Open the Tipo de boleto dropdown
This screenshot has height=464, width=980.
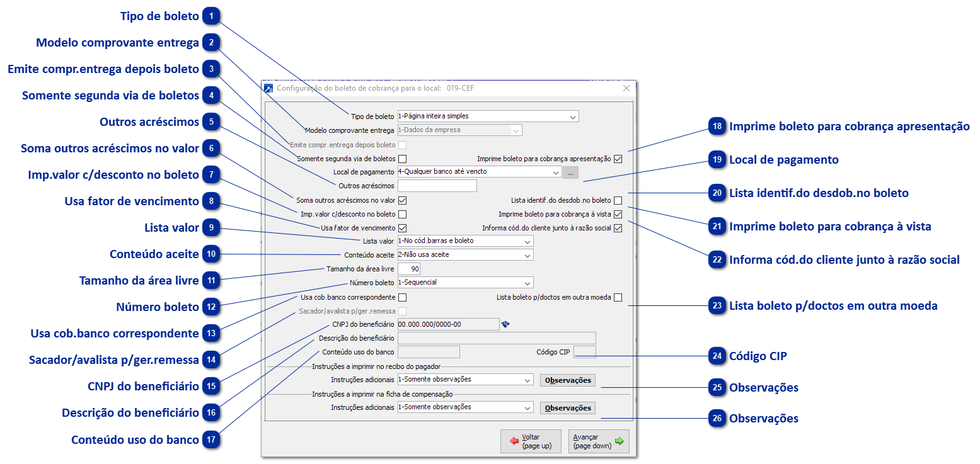coord(572,116)
